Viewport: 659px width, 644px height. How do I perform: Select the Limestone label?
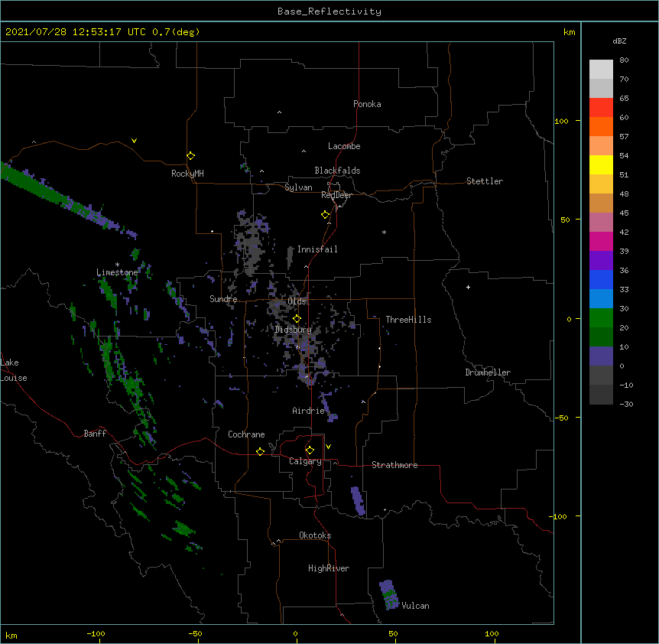117,272
